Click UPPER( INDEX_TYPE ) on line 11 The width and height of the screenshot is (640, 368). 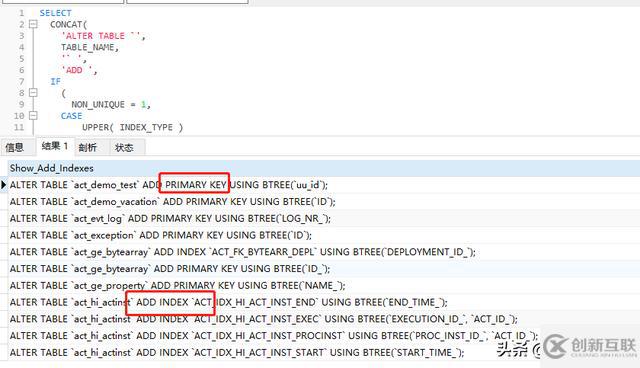(x=133, y=127)
